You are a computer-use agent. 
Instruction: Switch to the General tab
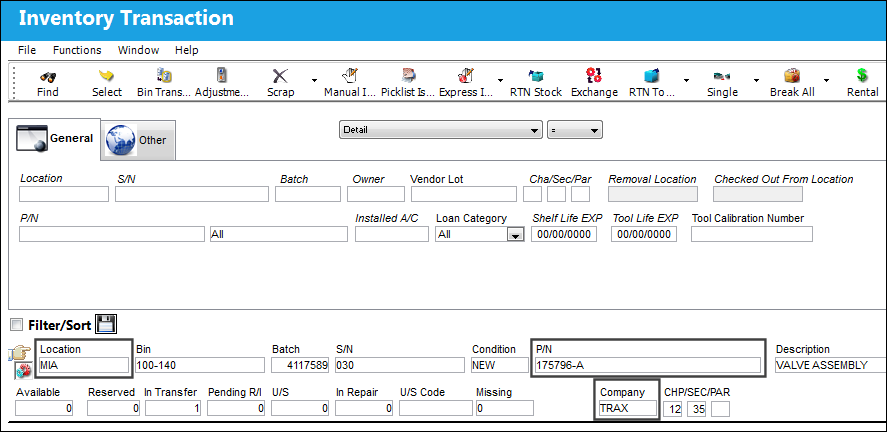55,139
